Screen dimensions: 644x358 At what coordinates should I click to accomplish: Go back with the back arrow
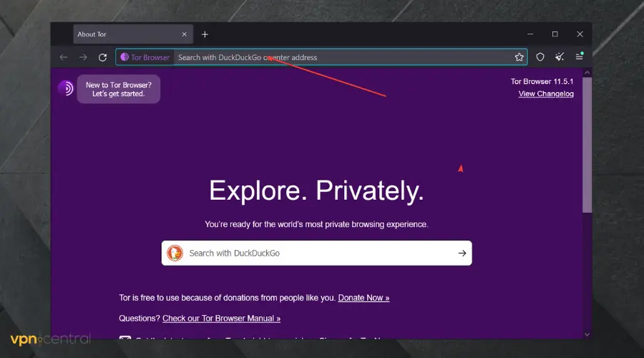point(63,57)
